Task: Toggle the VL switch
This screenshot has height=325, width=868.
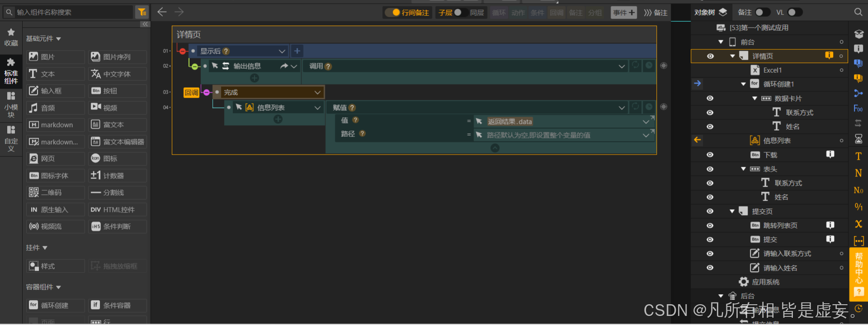Action: 795,12
